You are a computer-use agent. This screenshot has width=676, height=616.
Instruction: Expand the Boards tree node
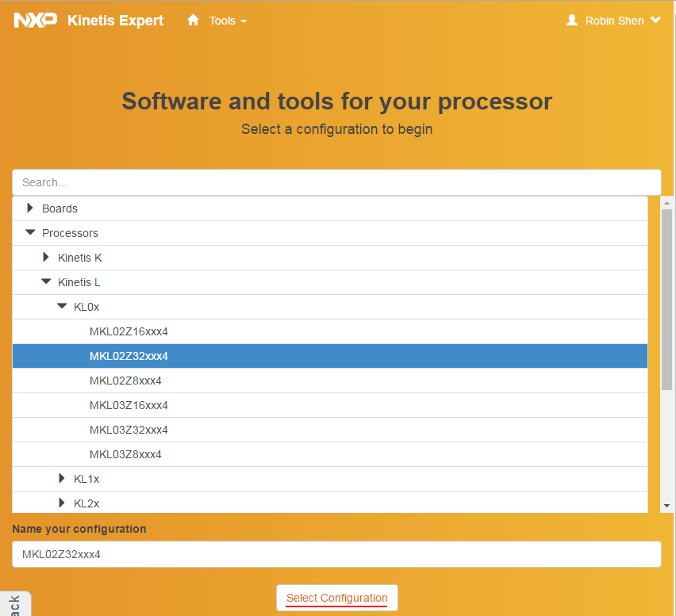pyautogui.click(x=29, y=208)
